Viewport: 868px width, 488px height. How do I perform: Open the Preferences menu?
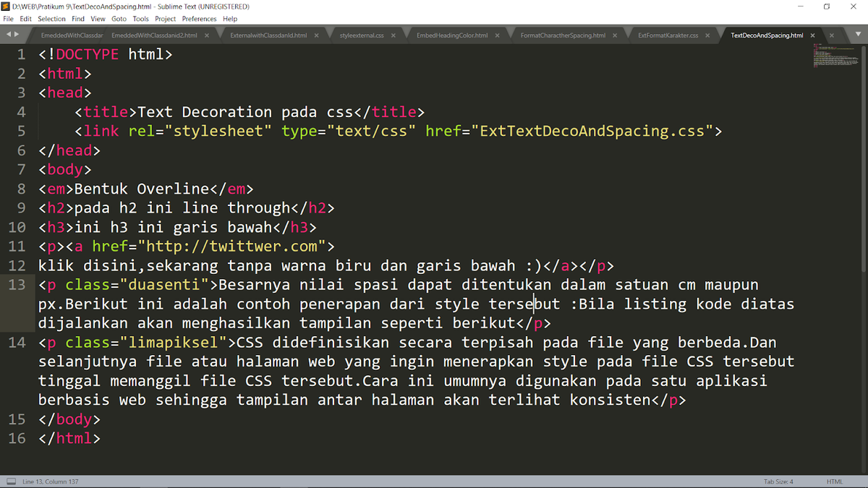tap(199, 19)
